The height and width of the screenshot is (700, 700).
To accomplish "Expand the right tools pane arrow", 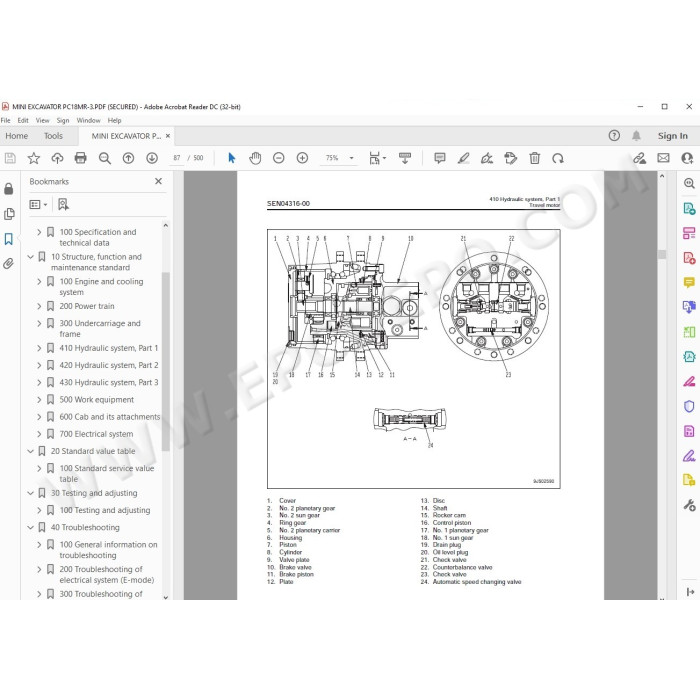I will click(690, 592).
